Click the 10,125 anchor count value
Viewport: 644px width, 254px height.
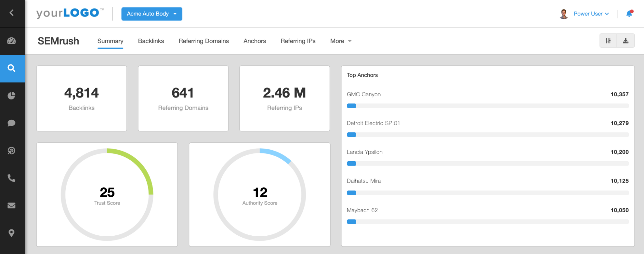pyautogui.click(x=620, y=181)
